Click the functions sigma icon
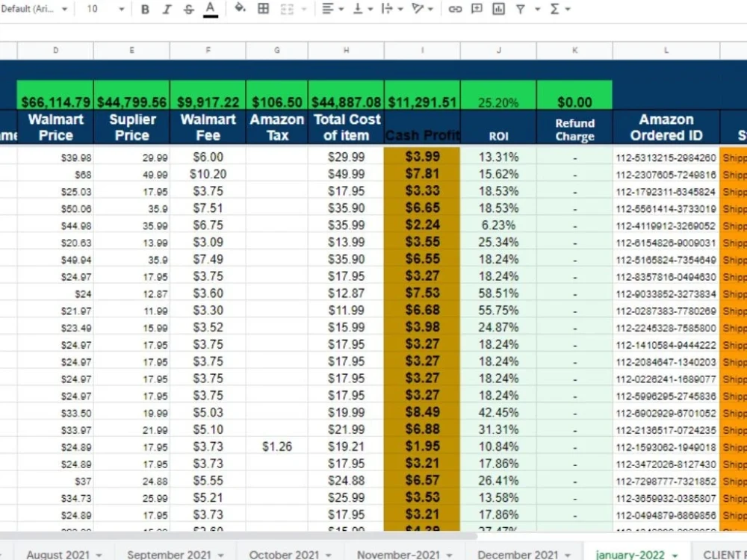The height and width of the screenshot is (560, 747). pos(554,9)
